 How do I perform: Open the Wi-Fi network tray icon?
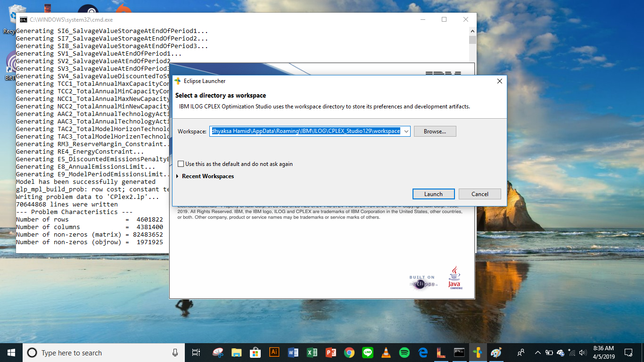click(x=572, y=353)
